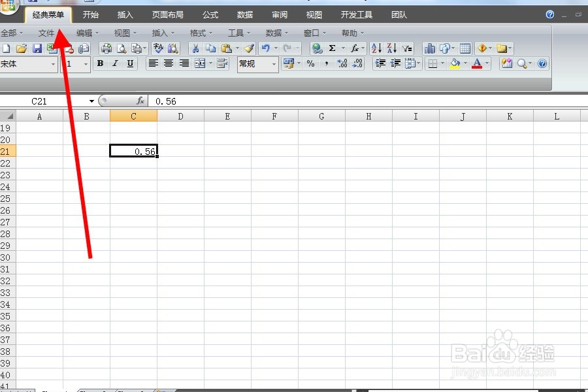
Task: Expand the AutoSum functions dropdown arrow
Action: (343, 48)
